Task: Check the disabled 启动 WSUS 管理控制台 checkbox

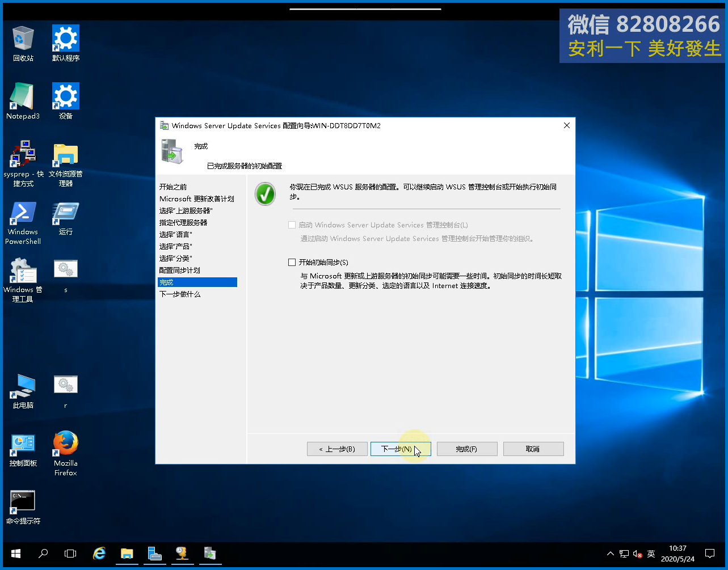Action: 292,225
